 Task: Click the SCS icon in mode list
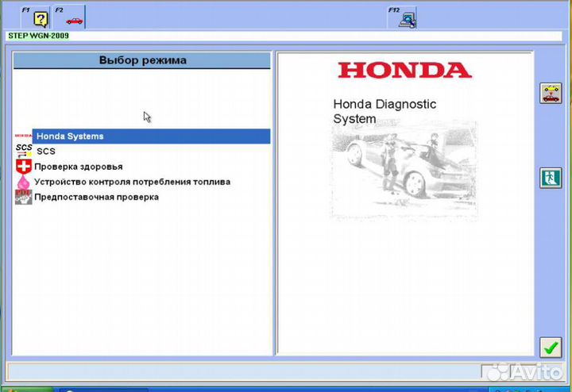[23, 151]
